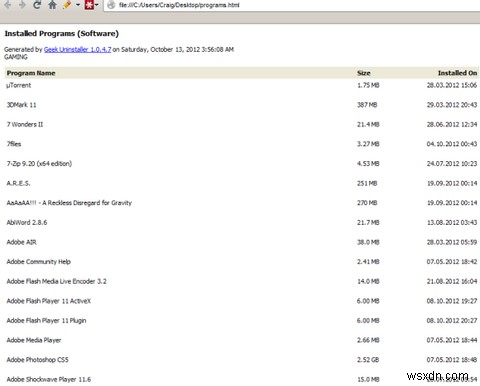Viewport: 480px width, 386px height.
Task: Click the GAMING computer name text
Action: point(16,57)
